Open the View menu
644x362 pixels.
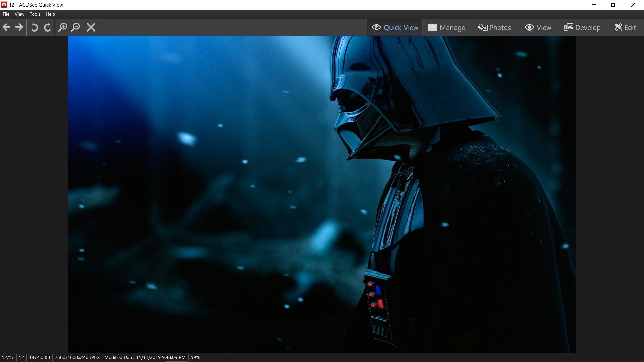click(19, 14)
